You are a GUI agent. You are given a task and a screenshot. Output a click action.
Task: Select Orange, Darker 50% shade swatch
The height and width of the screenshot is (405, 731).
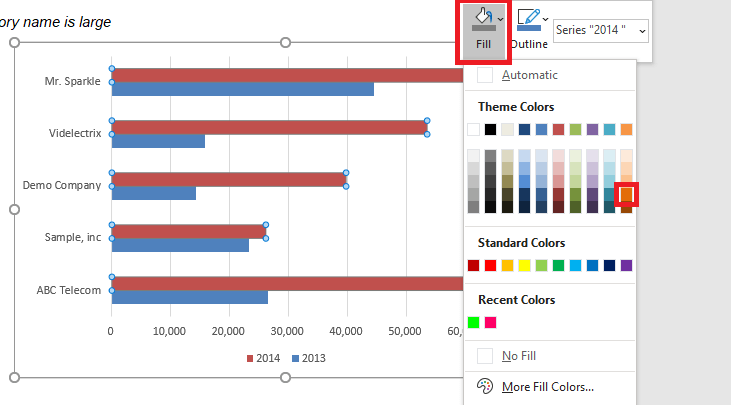pos(627,207)
